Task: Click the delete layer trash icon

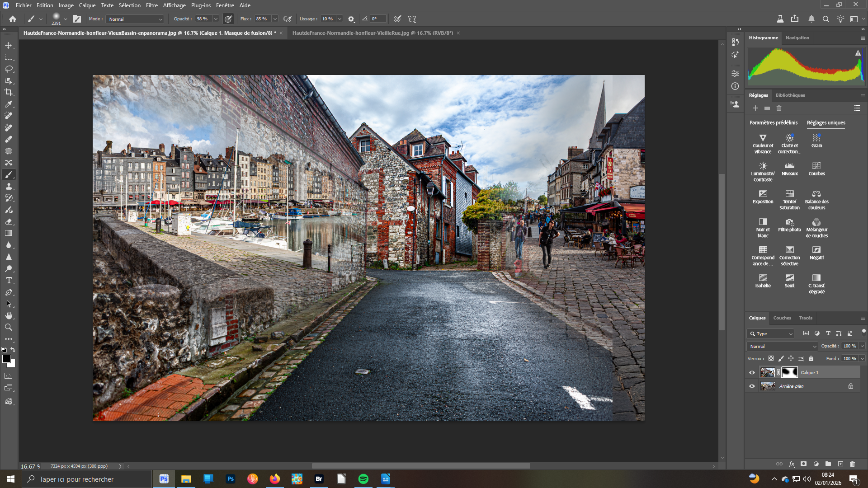Action: [x=852, y=464]
